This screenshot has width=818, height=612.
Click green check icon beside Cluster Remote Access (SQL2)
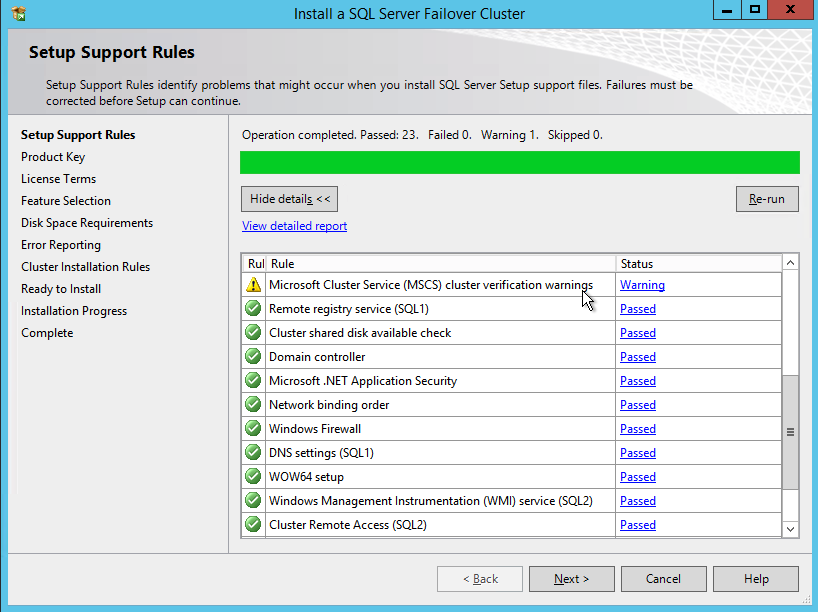point(253,525)
